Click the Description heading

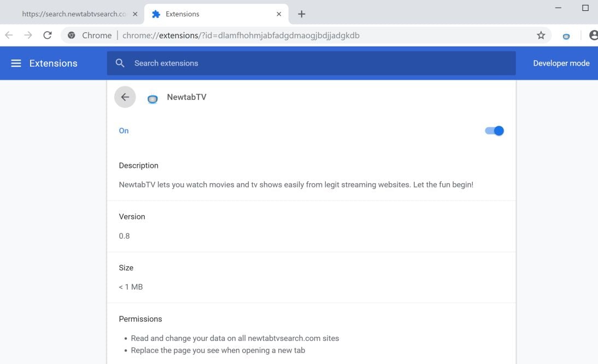[x=138, y=166]
